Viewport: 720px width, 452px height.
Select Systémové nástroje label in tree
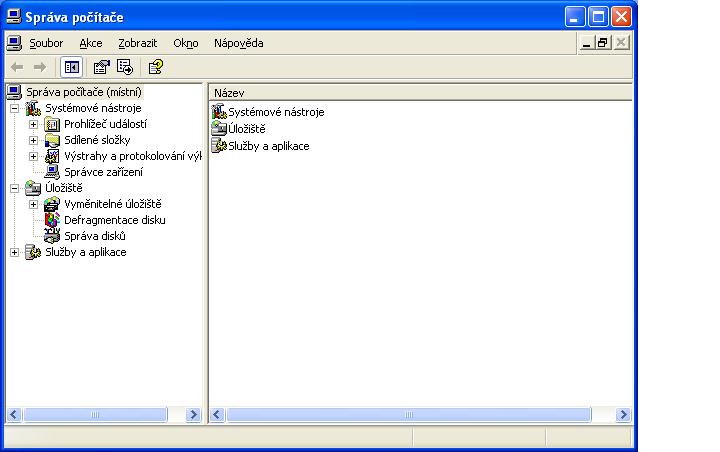point(93,108)
